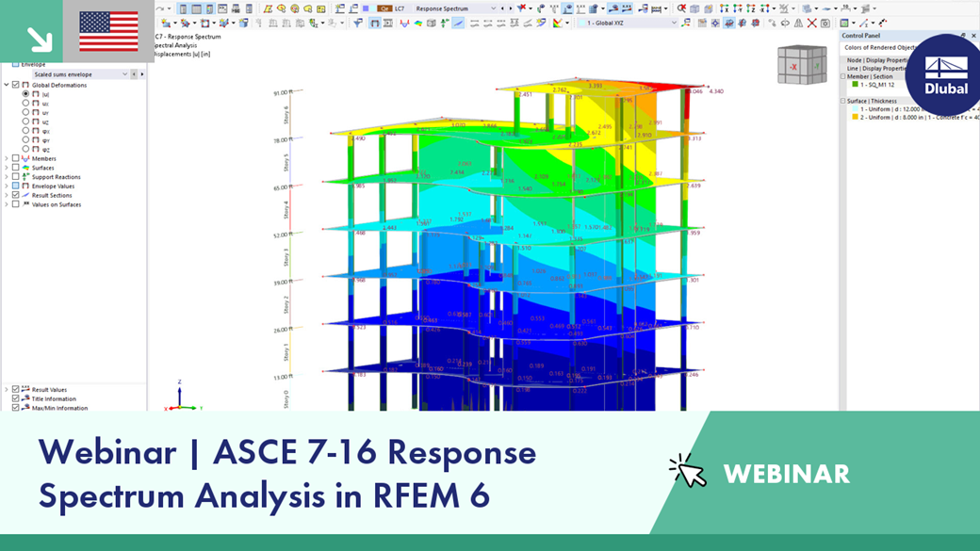Click the camera snapshot icon in toolbar

[x=825, y=24]
